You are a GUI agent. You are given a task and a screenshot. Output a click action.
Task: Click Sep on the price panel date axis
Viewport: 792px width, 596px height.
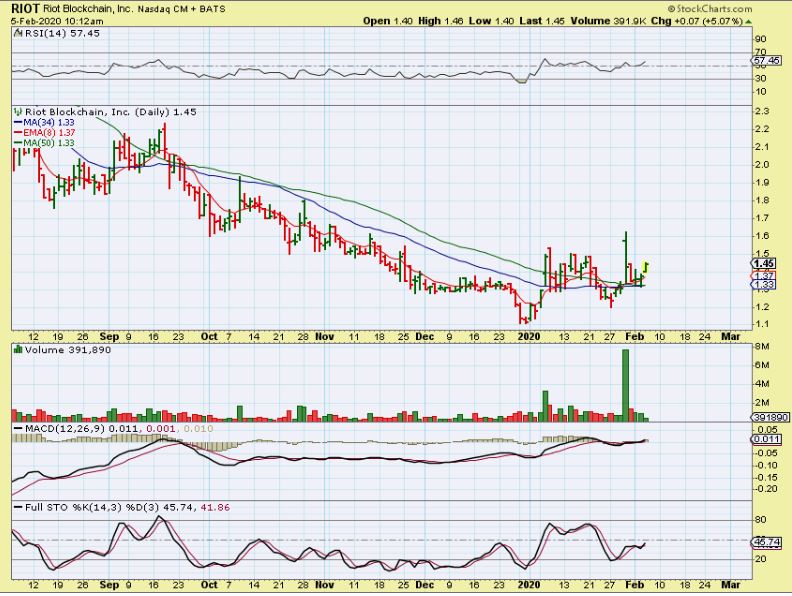coord(109,337)
